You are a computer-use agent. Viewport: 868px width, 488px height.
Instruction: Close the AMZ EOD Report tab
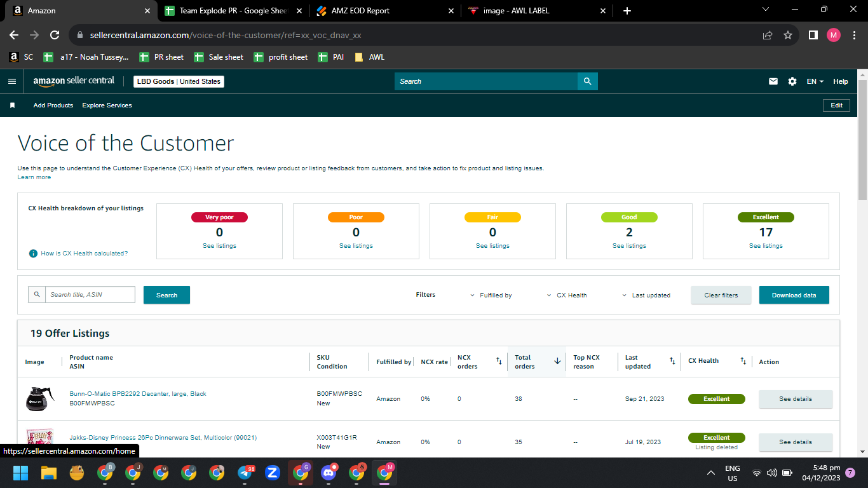tap(451, 11)
